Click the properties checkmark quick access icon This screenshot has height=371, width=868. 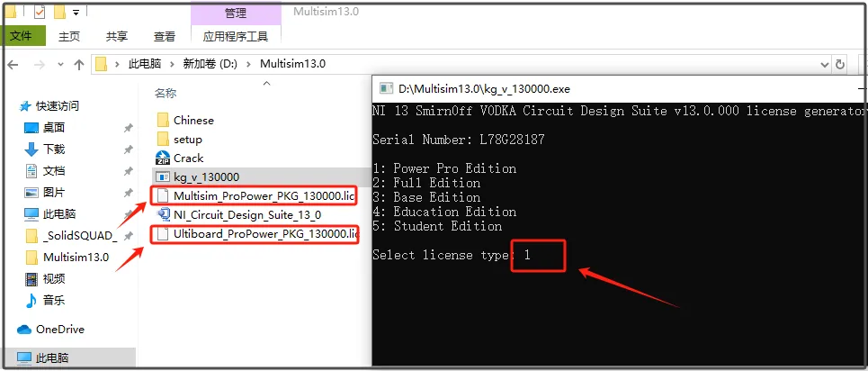40,11
